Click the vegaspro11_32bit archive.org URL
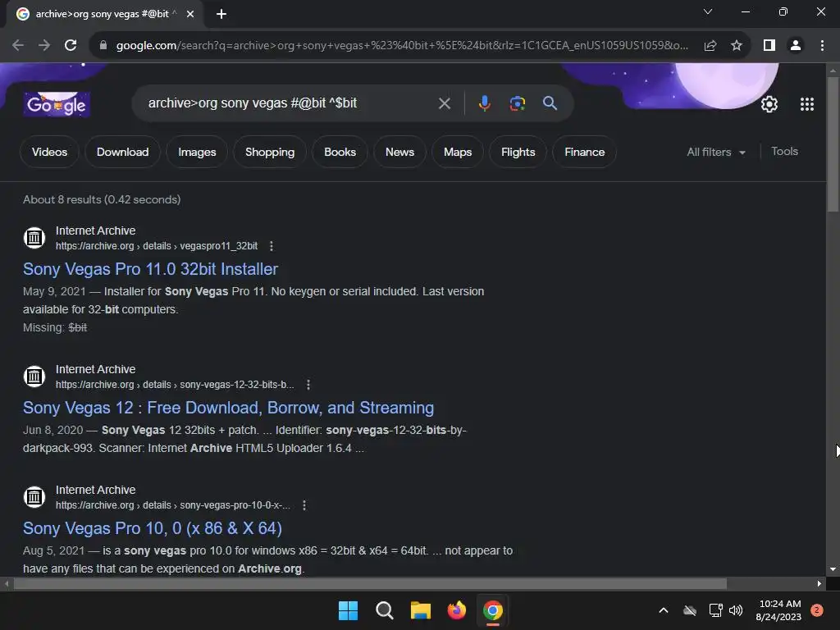The width and height of the screenshot is (840, 630). click(x=157, y=246)
